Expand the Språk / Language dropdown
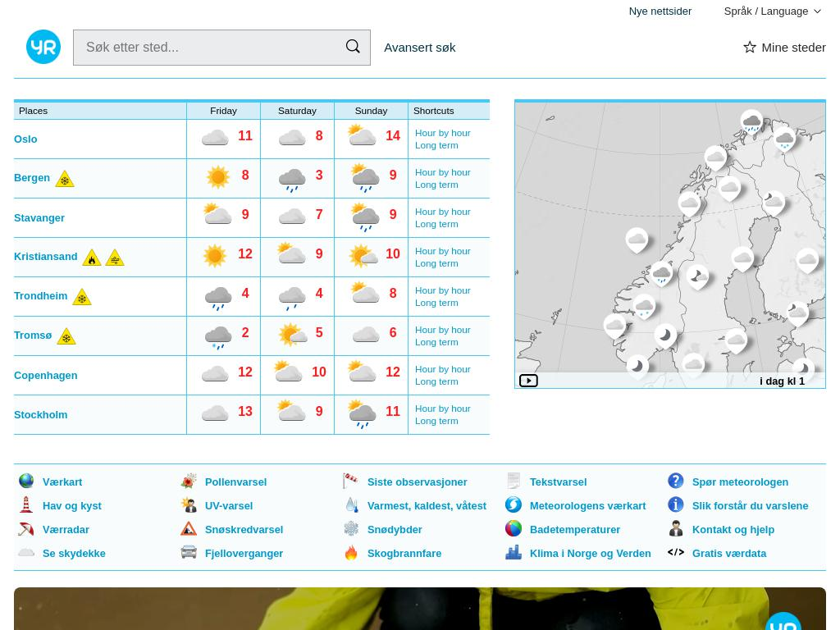The image size is (840, 630). [771, 11]
